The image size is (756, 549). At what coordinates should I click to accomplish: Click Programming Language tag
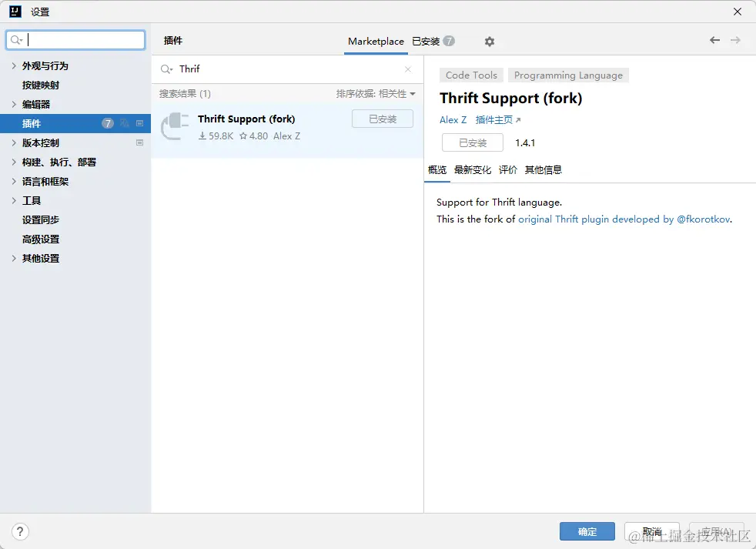pyautogui.click(x=568, y=75)
